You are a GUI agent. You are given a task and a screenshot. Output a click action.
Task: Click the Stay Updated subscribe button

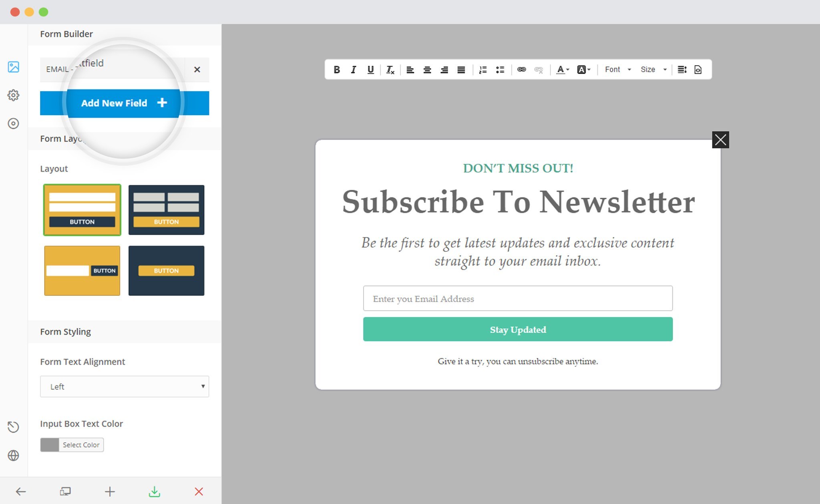(518, 329)
